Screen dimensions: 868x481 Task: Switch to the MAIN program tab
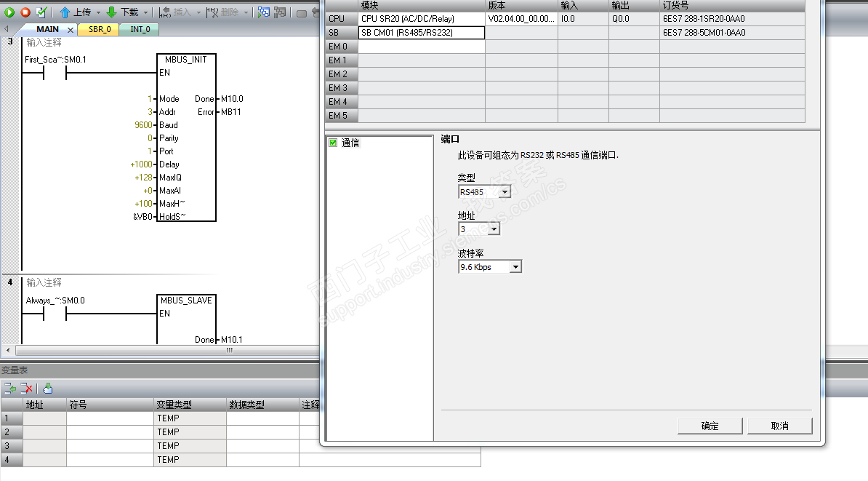point(47,29)
